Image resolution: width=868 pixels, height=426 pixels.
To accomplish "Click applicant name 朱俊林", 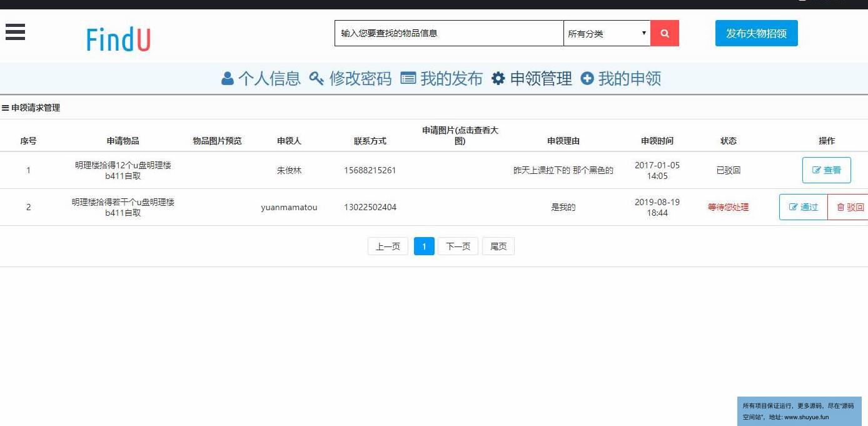I will click(289, 170).
